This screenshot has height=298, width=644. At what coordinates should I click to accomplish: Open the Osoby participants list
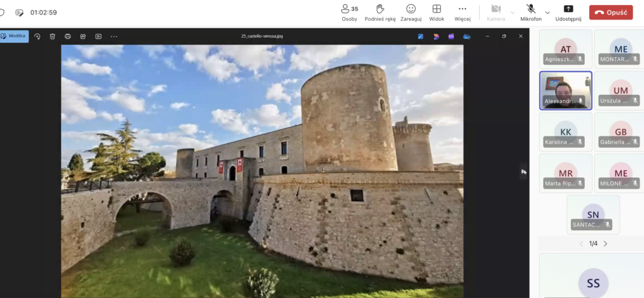(x=349, y=12)
